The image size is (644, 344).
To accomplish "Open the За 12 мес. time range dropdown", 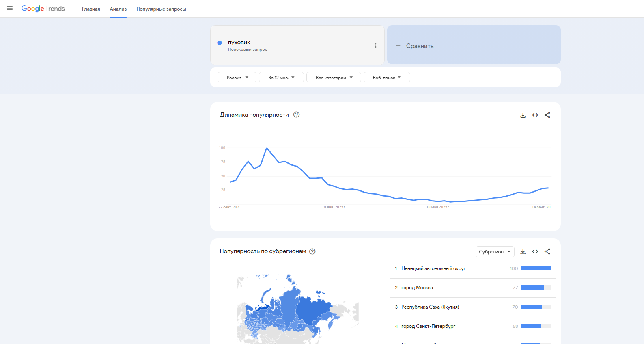I will (281, 78).
